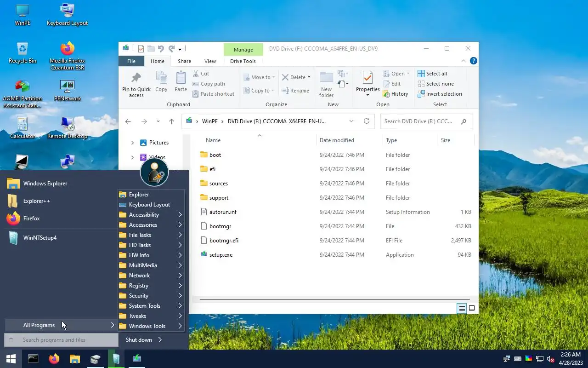Open PENetwork desktop shortcut

(67, 90)
